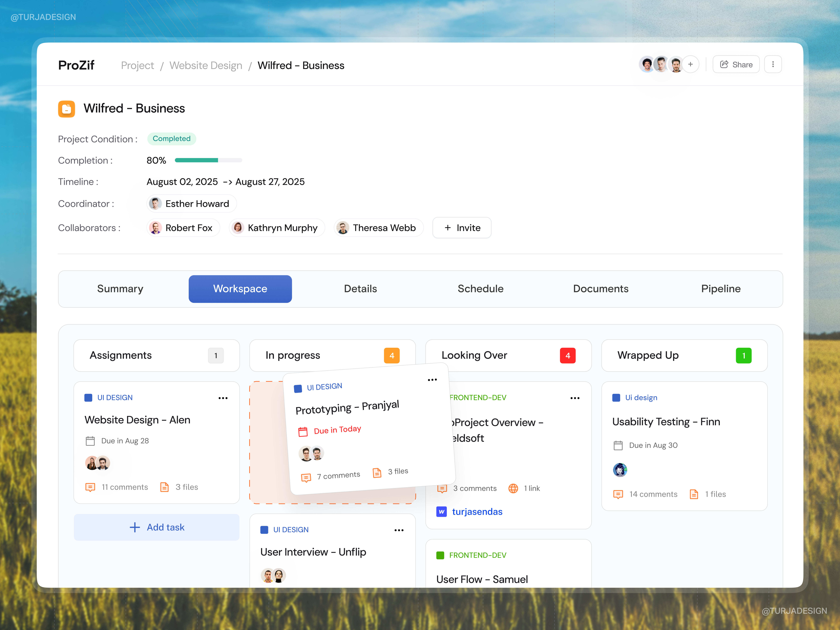Click the count badge on the In progress column

pos(392,355)
